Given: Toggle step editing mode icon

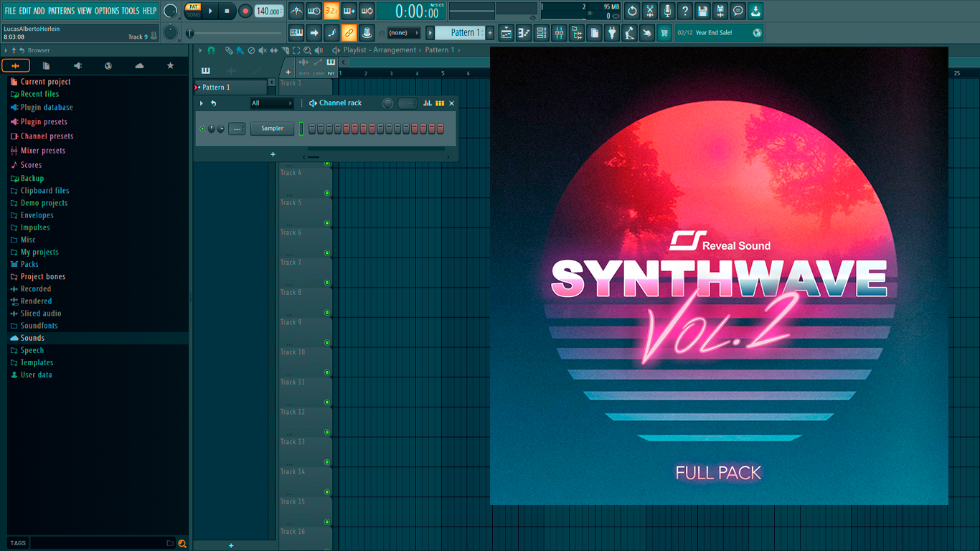Looking at the screenshot, I should click(331, 32).
